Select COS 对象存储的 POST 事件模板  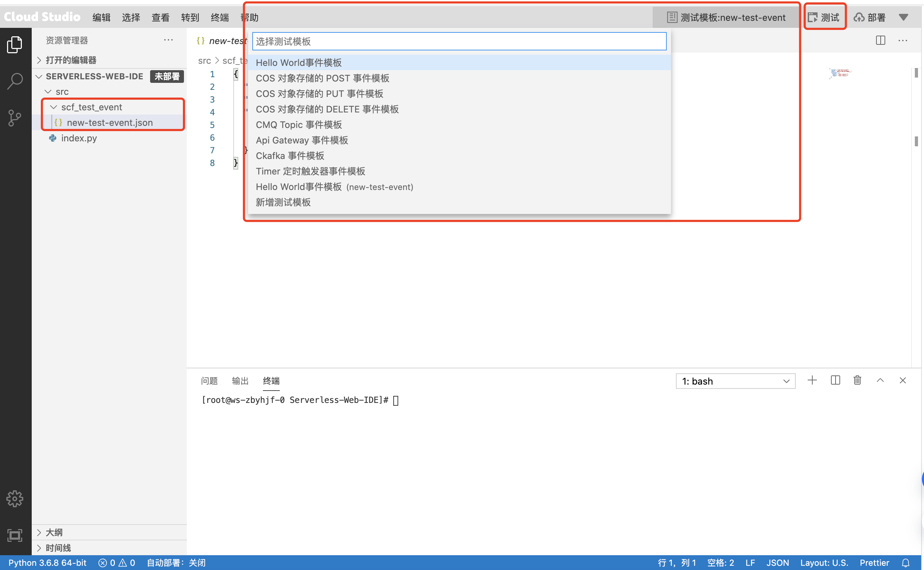click(x=459, y=78)
